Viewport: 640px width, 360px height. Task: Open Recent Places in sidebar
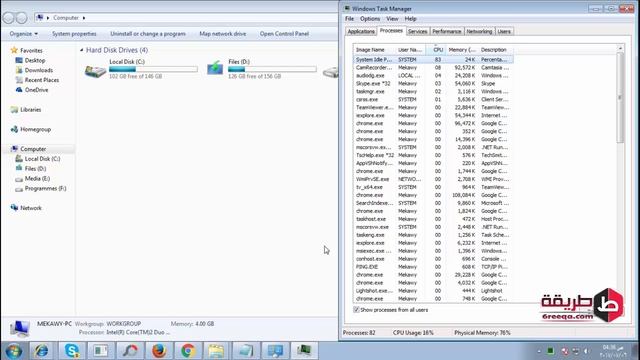[37, 80]
